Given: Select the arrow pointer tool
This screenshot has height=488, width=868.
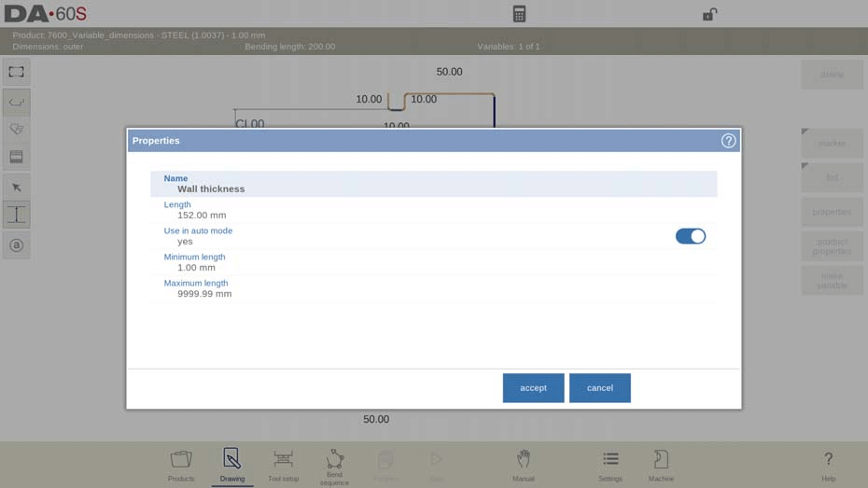Looking at the screenshot, I should tap(17, 188).
